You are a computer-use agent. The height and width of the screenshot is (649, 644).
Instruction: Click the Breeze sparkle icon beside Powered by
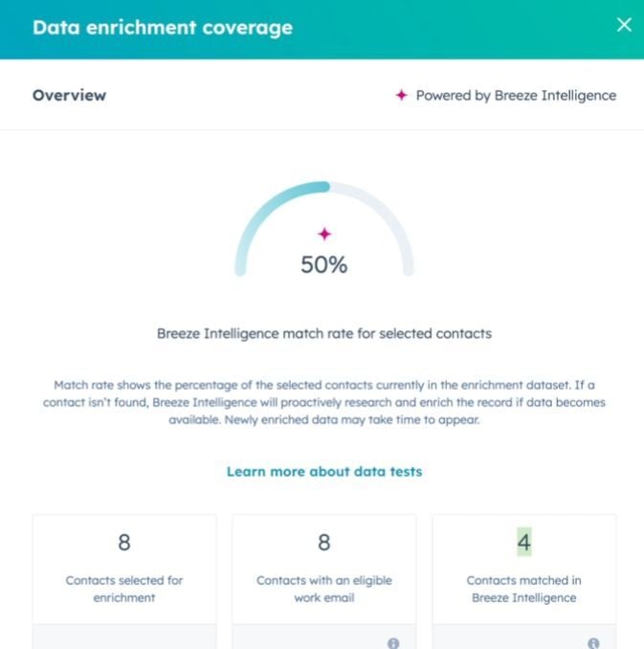pyautogui.click(x=402, y=95)
